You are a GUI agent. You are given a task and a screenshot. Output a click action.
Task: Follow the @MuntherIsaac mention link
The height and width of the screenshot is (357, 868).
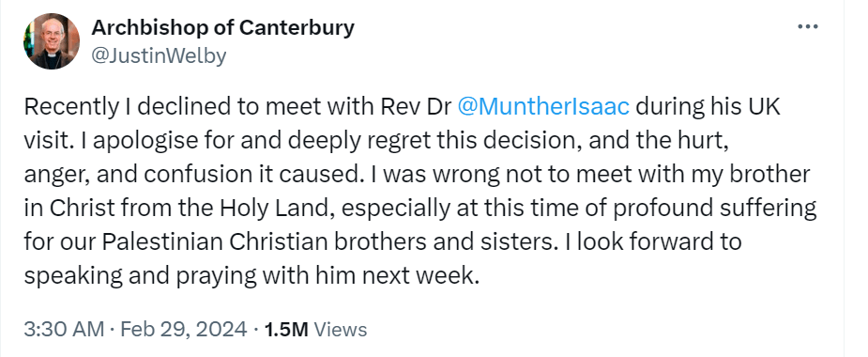[543, 106]
